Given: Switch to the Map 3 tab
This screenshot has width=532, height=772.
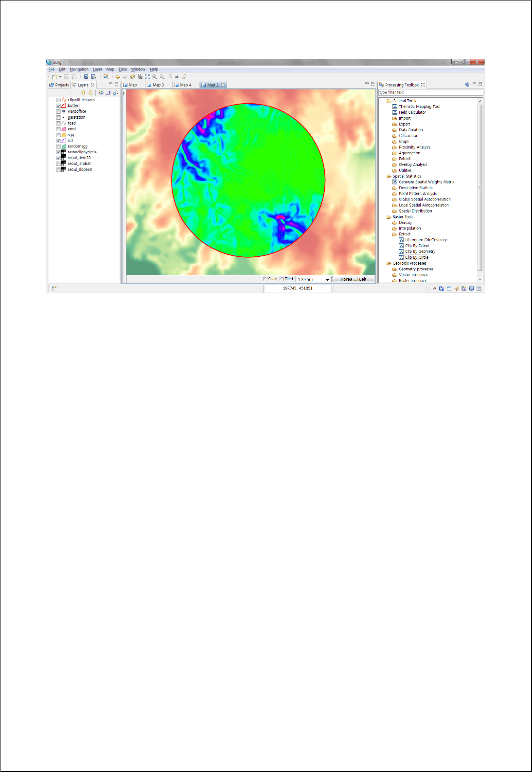Looking at the screenshot, I should (156, 85).
